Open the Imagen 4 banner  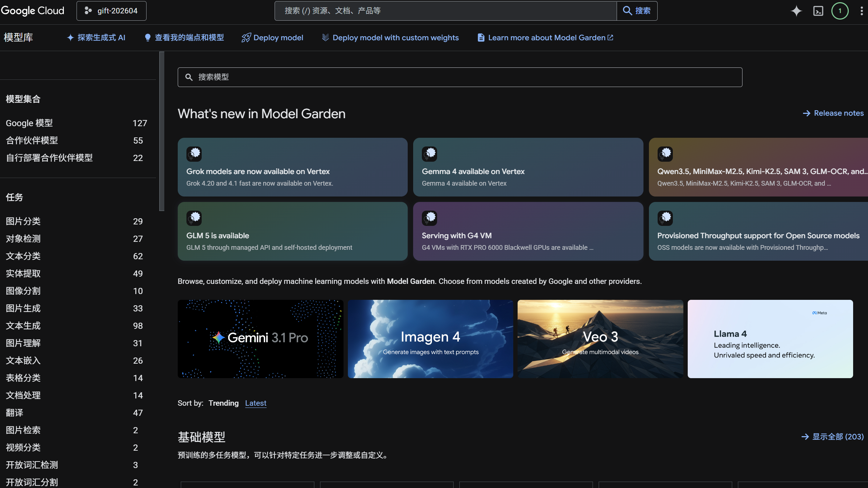click(431, 339)
